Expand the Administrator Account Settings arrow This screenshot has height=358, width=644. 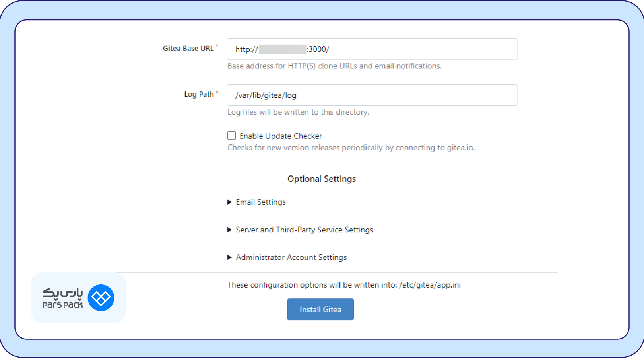(x=229, y=257)
